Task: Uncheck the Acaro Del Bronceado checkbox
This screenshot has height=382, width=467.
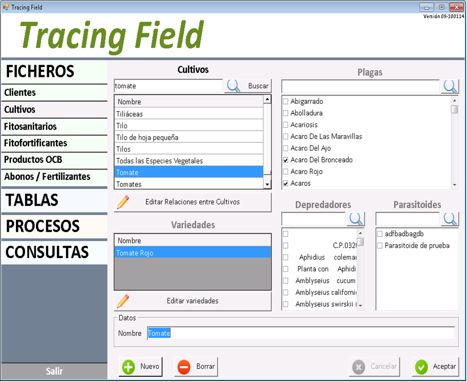Action: click(286, 160)
